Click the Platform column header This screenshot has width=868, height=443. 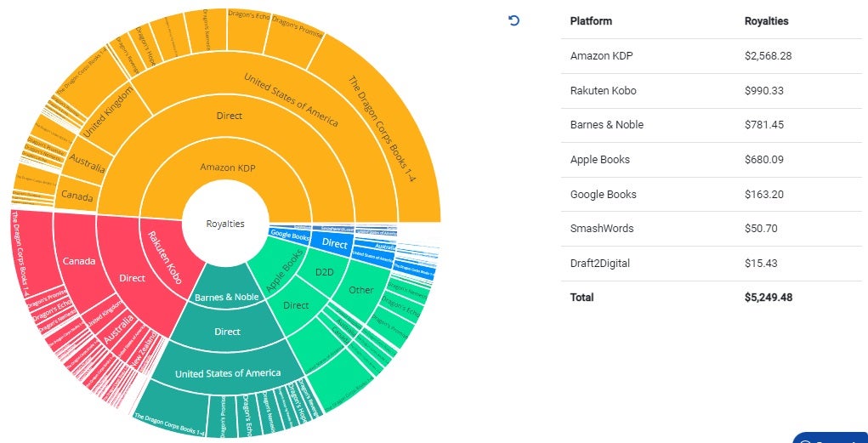(x=591, y=21)
